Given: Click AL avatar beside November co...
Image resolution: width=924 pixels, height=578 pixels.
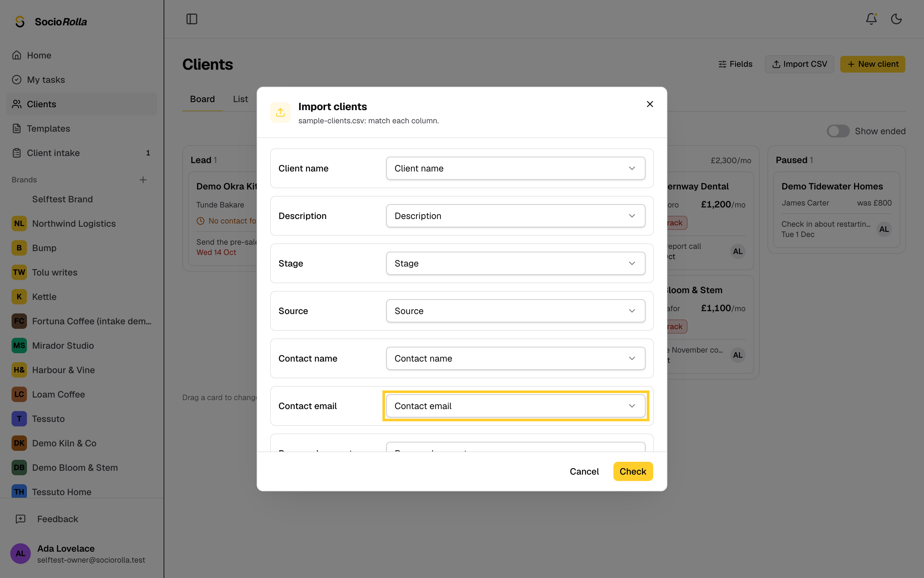Looking at the screenshot, I should (x=738, y=355).
